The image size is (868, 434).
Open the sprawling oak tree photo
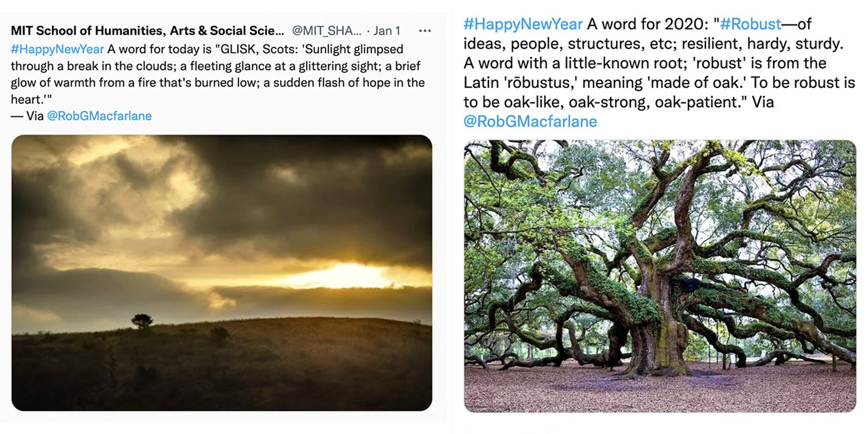point(660,276)
